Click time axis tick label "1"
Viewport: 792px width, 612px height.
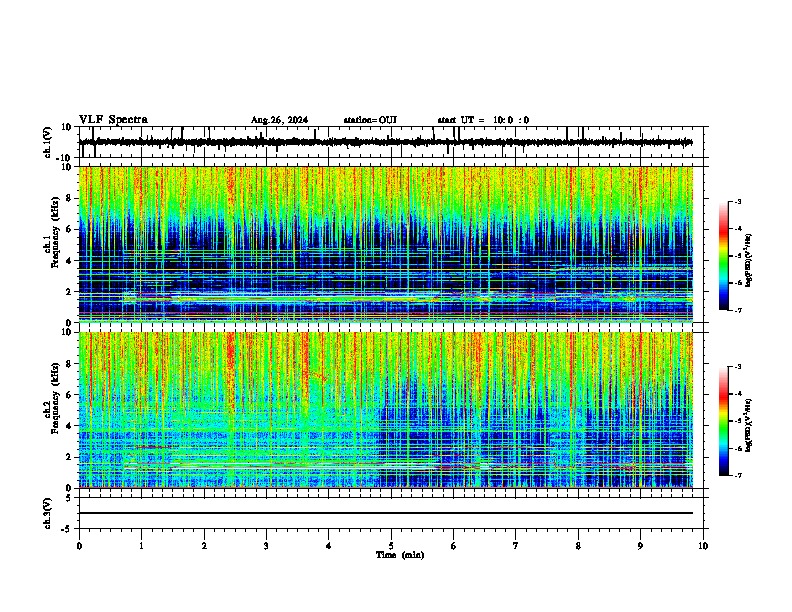[141, 546]
